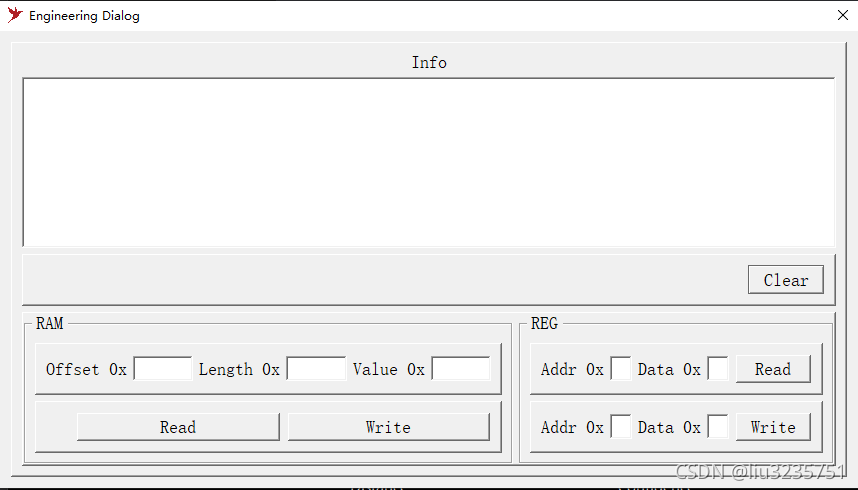Click the REG Write button
The width and height of the screenshot is (858, 490).
pyautogui.click(x=773, y=427)
